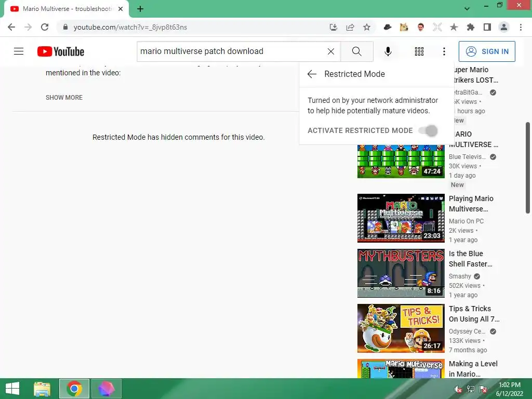Screen dimensions: 532x399
Task: Open the Smashy channel name
Action: pos(460,276)
